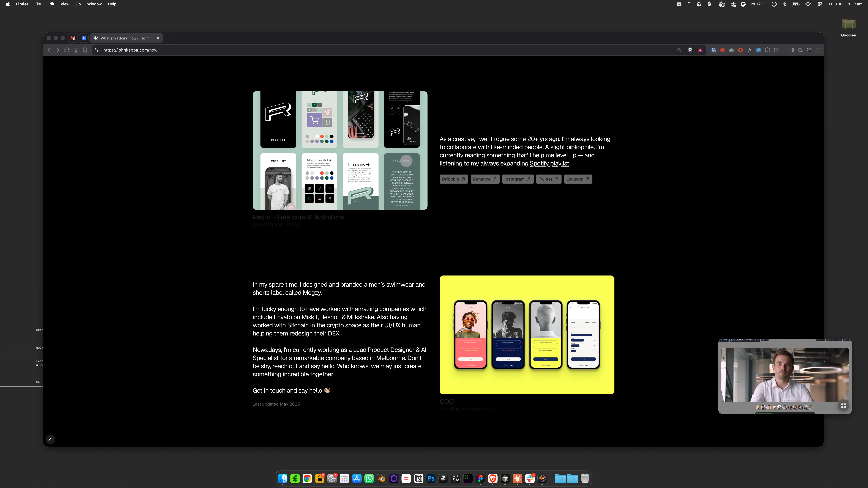Screen dimensions: 868x488
Task: Close the 'What am I doing now?' tab
Action: pos(158,38)
